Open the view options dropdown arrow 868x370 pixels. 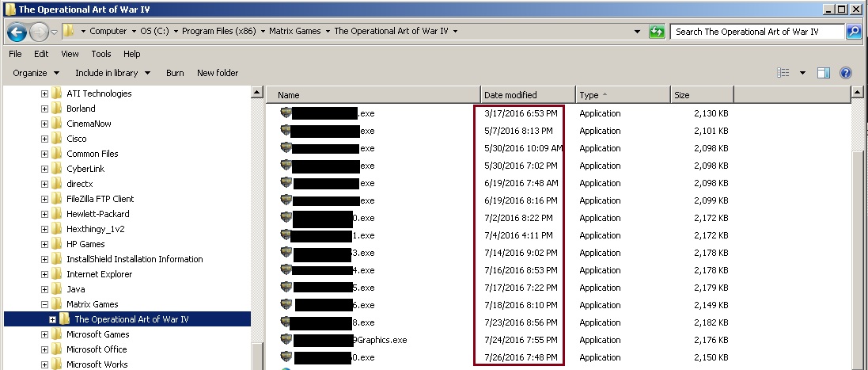[802, 73]
